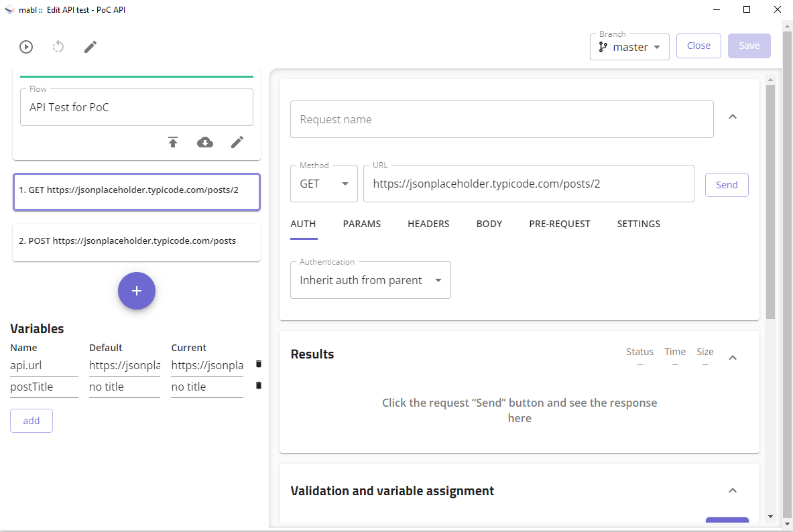Click the Send button
793x532 pixels.
[727, 185]
